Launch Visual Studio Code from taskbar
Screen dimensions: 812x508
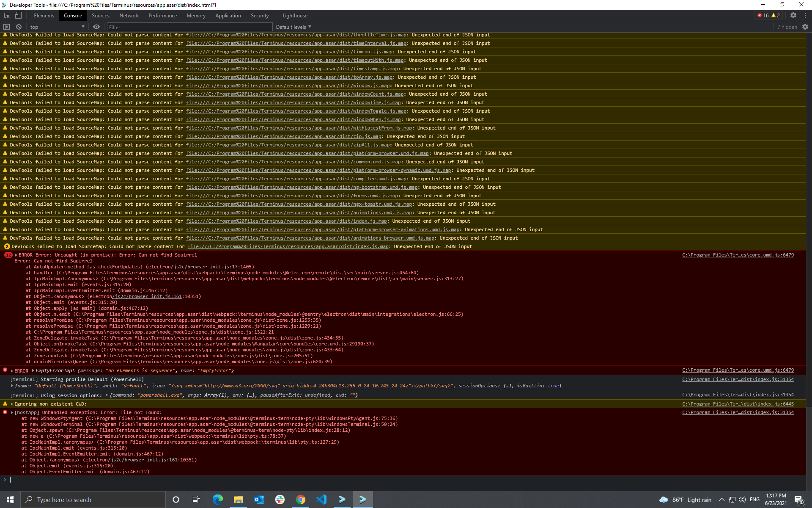321,500
